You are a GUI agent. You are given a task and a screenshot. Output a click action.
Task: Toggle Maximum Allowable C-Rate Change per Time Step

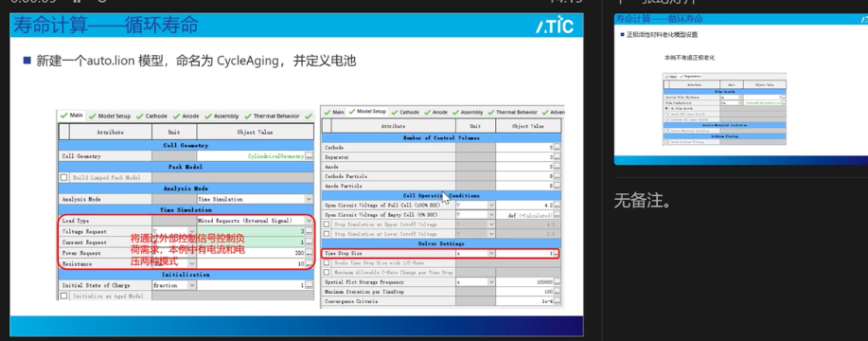(328, 273)
